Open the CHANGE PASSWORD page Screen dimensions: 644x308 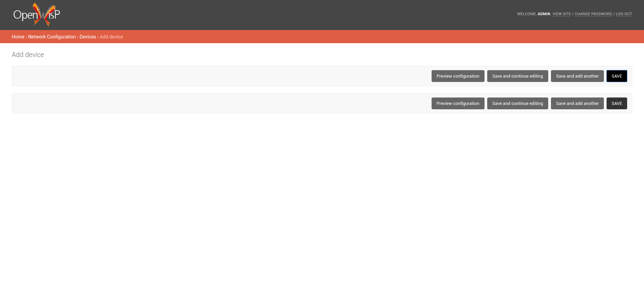(x=593, y=14)
